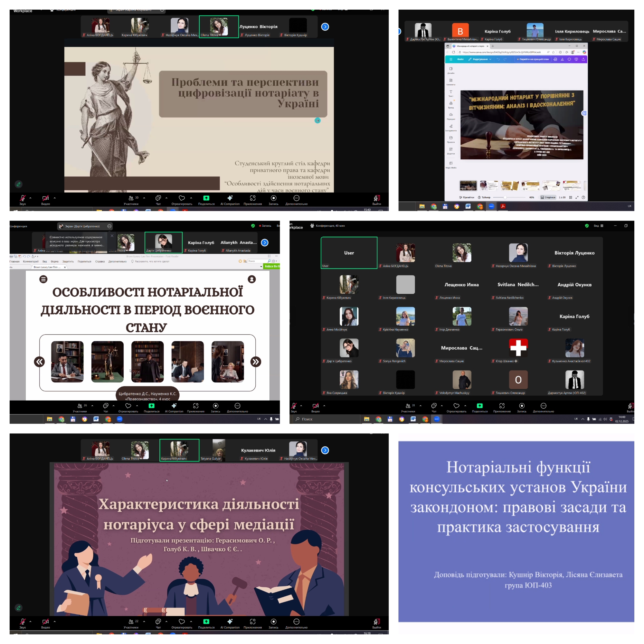This screenshot has height=644, width=644.
Task: Click the Перейти на кращий план button
Action: tap(532, 59)
